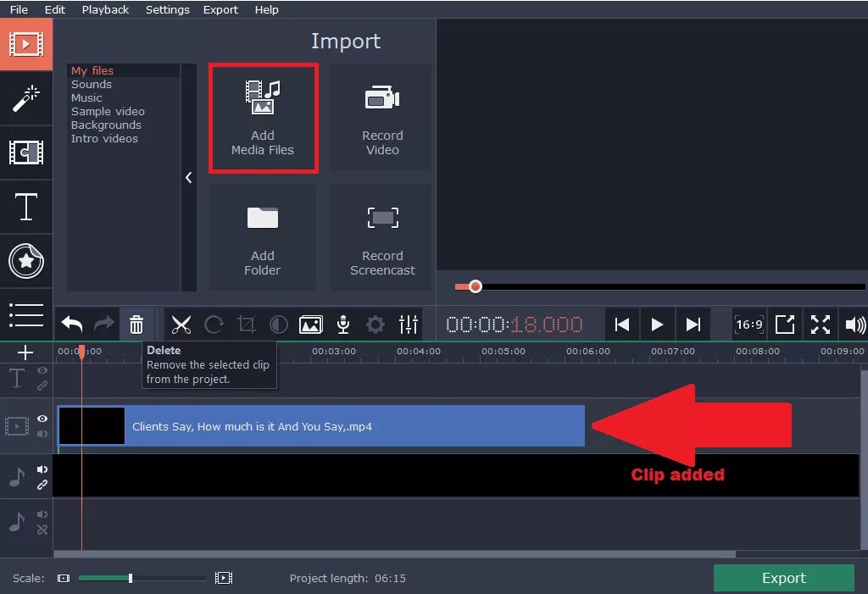Viewport: 868px width, 594px height.
Task: Open the Export menu
Action: [x=220, y=9]
